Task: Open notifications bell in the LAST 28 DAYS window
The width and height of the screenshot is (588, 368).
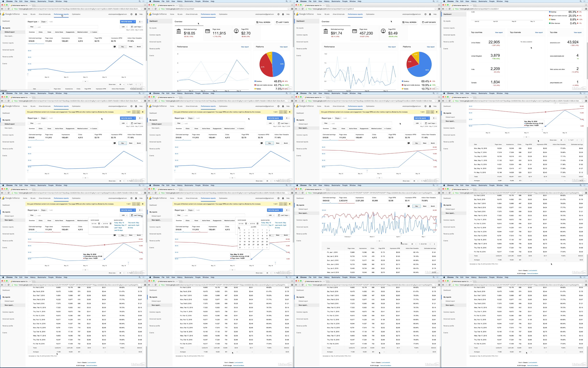Action: 430,14
